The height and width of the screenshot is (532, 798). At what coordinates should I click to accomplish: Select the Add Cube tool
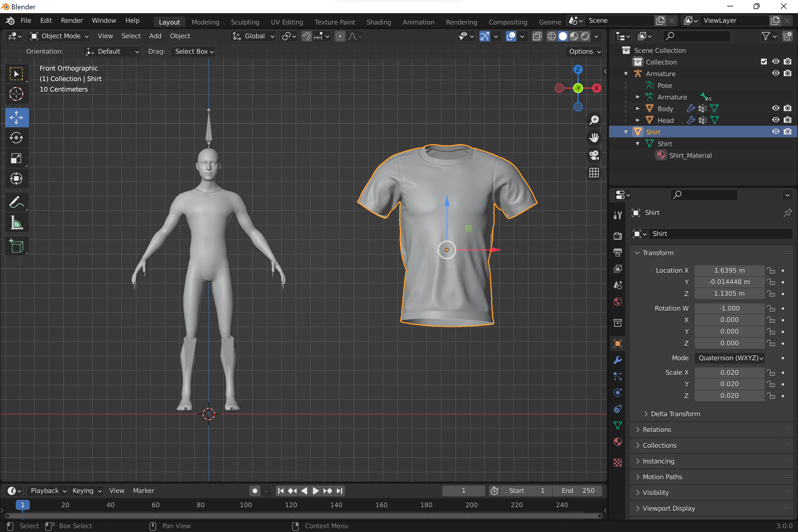[17, 246]
